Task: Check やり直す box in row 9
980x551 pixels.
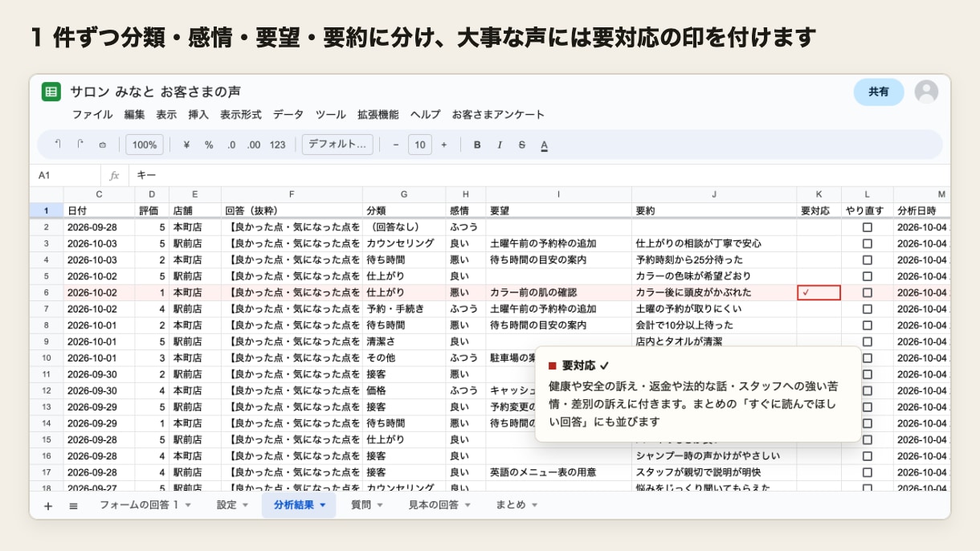Action: (x=867, y=341)
